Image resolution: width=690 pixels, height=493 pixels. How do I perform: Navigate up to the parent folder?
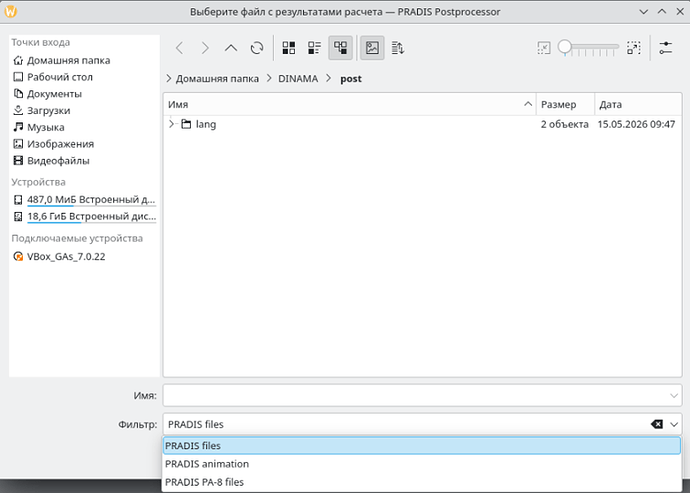coord(231,48)
